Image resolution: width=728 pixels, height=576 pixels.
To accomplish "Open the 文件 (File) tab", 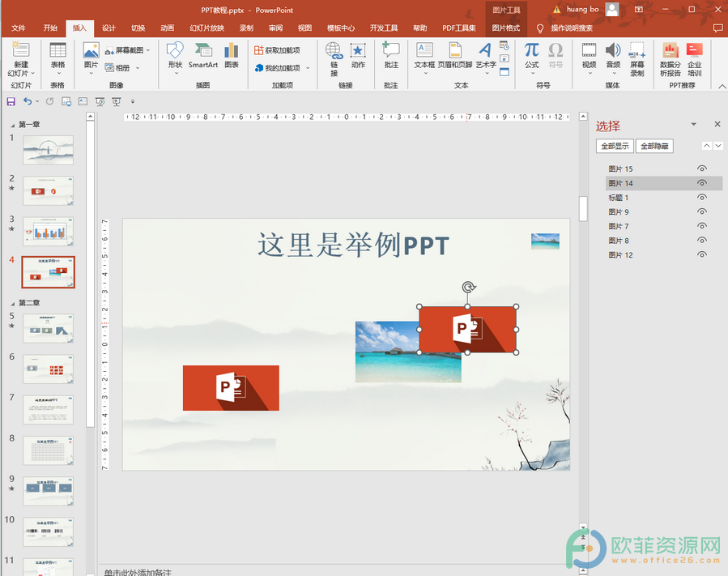I will pyautogui.click(x=18, y=28).
